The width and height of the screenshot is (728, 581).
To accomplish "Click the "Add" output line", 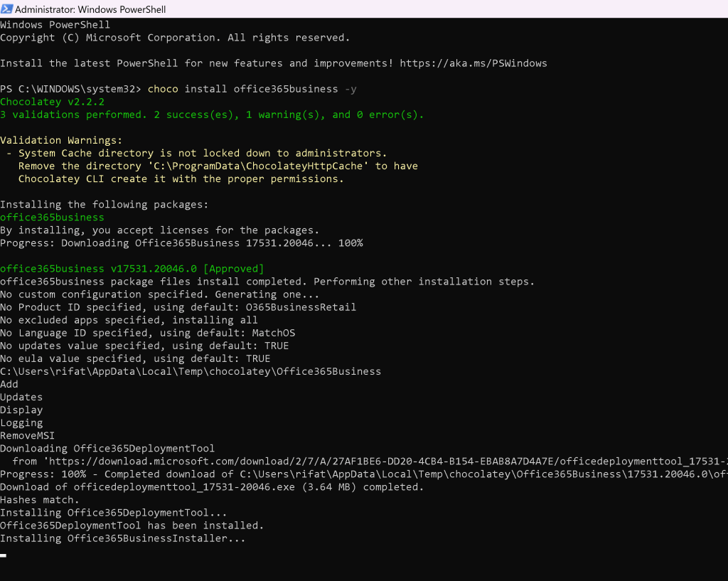I will point(9,384).
